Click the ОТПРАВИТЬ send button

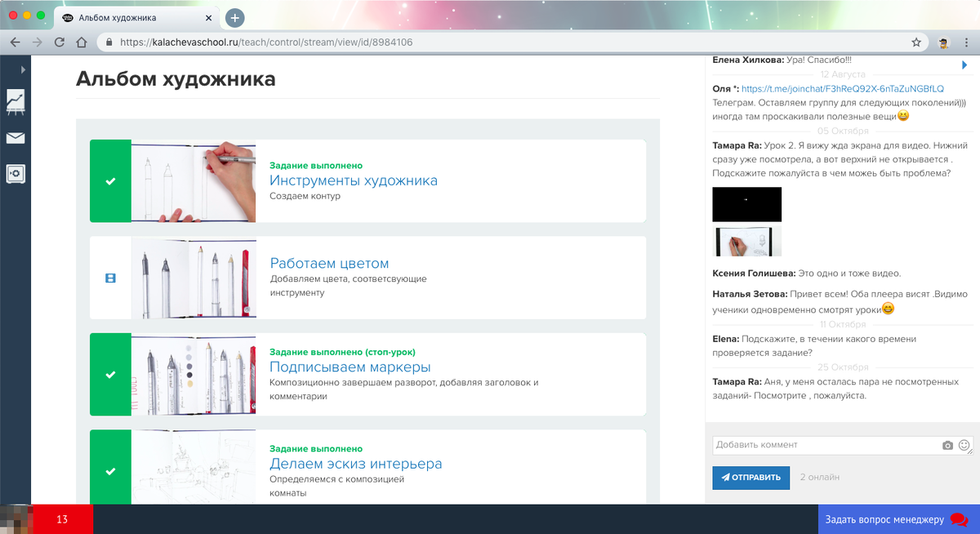[x=751, y=478]
